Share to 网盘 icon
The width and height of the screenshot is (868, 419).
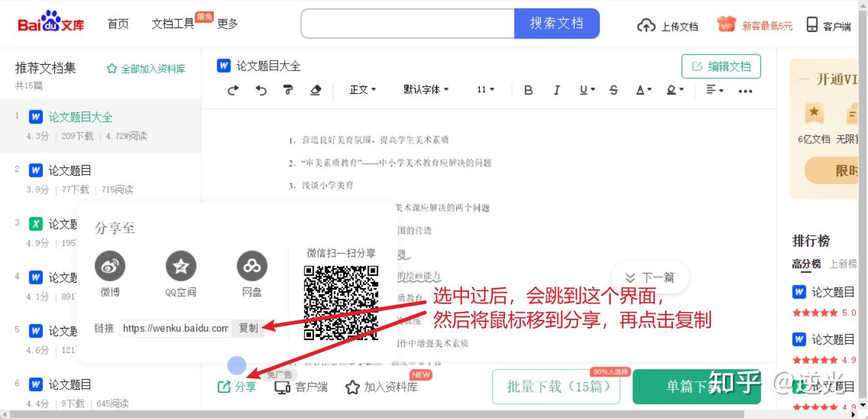click(252, 266)
